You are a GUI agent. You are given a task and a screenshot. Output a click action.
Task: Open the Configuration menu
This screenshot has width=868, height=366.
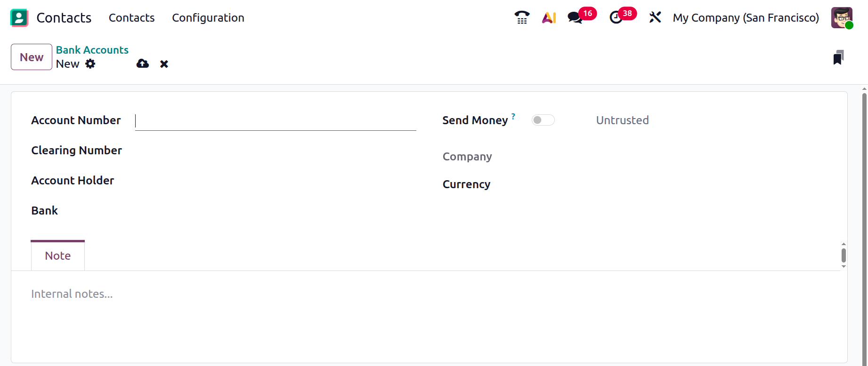208,18
